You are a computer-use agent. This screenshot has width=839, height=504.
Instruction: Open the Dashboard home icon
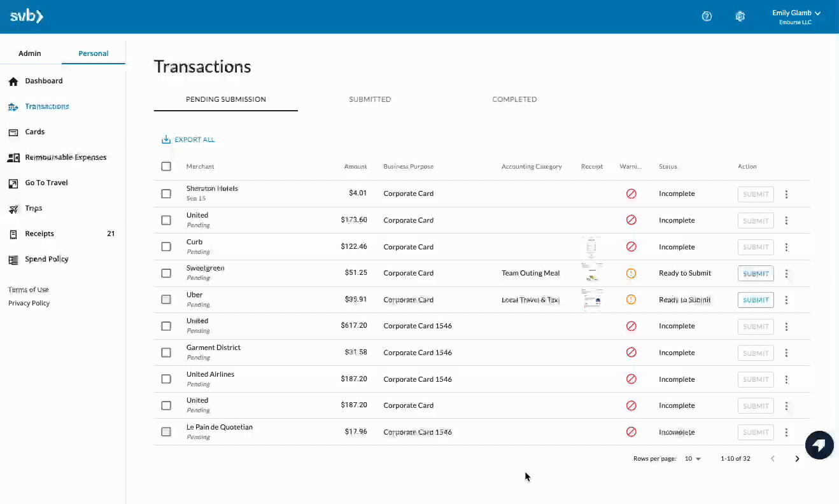(x=13, y=81)
